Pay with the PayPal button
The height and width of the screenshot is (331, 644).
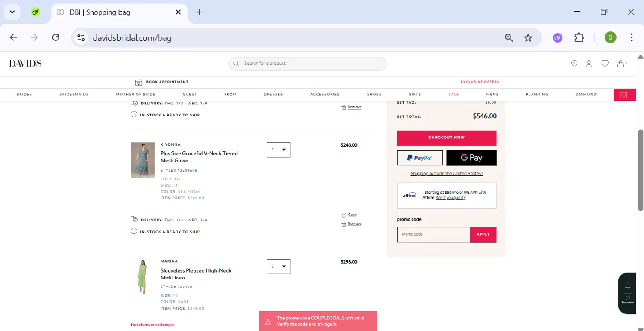pyautogui.click(x=419, y=158)
